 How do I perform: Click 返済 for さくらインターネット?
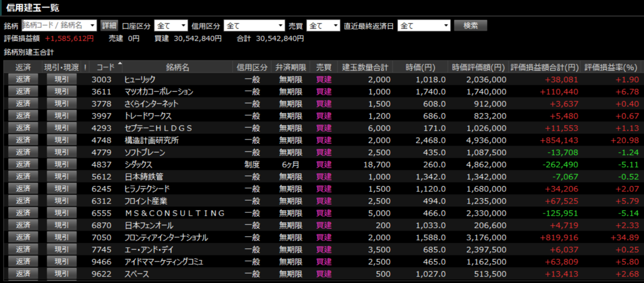23,104
